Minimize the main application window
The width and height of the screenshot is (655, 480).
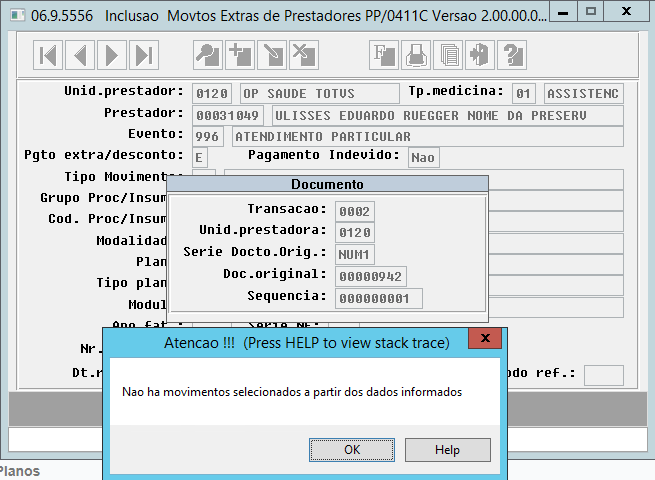(563, 12)
